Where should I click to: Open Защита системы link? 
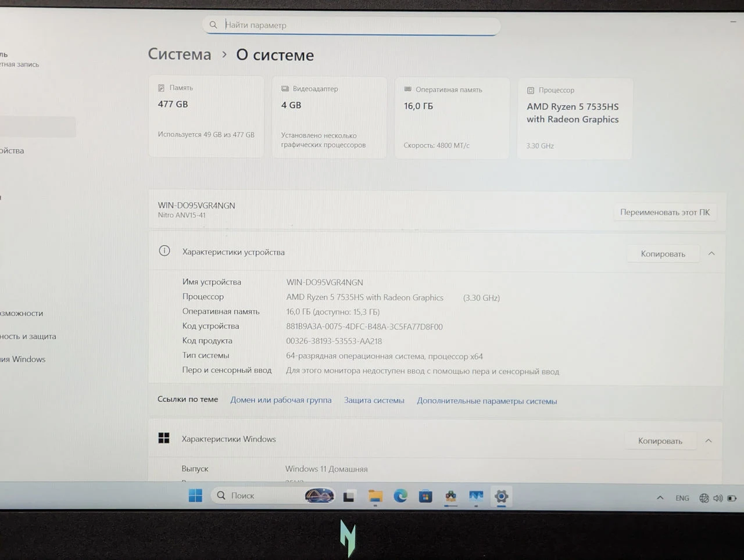[374, 400]
